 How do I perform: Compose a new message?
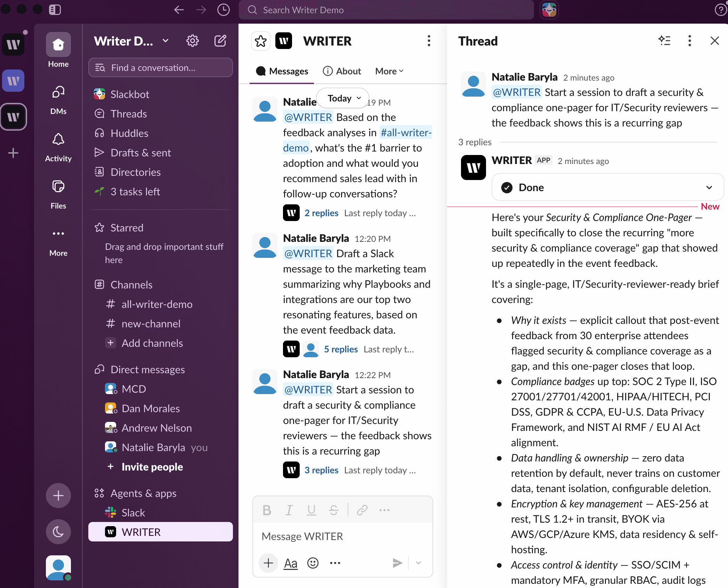coord(220,41)
